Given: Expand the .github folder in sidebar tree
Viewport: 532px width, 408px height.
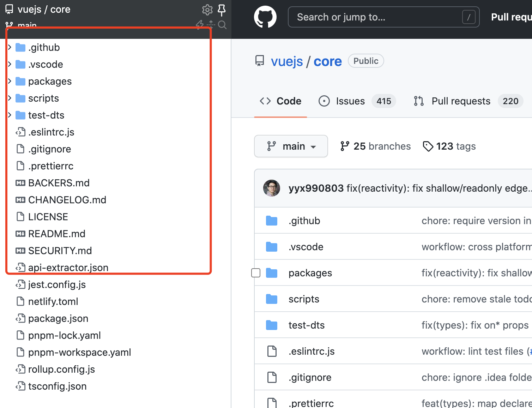Looking at the screenshot, I should coord(10,47).
